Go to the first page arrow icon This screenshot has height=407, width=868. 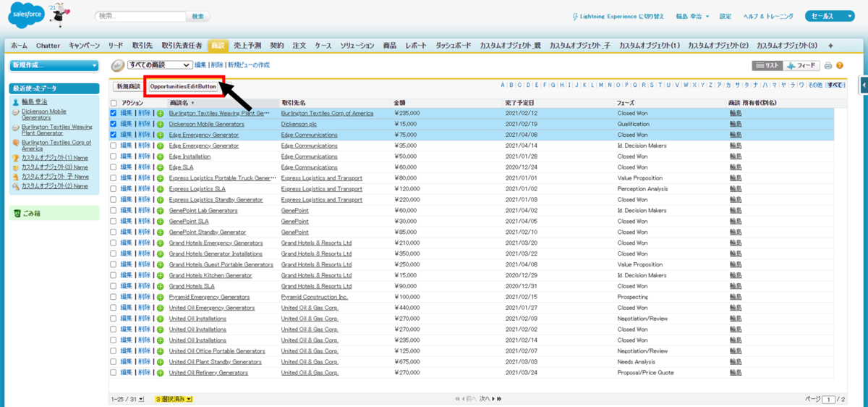click(x=457, y=399)
